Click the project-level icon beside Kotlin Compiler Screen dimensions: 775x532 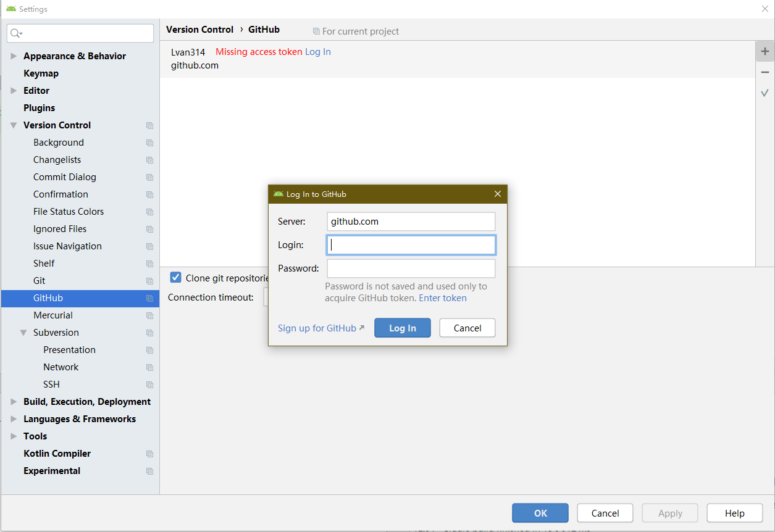149,454
